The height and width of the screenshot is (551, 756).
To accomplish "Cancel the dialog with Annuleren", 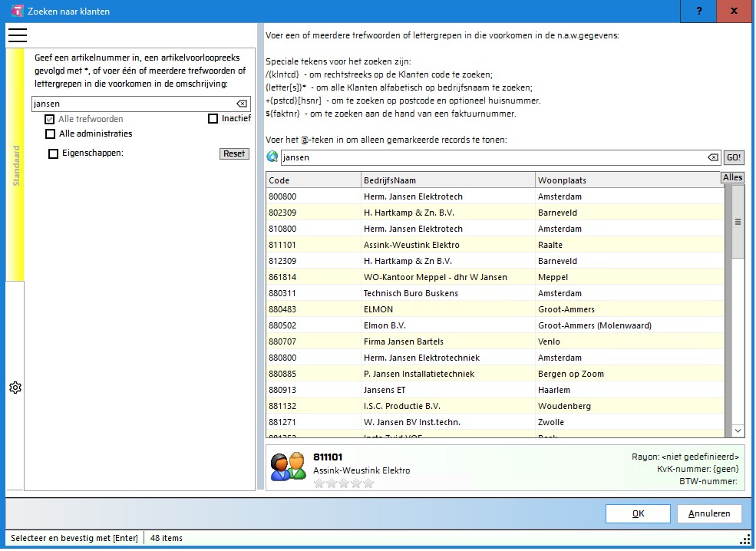I will 708,514.
